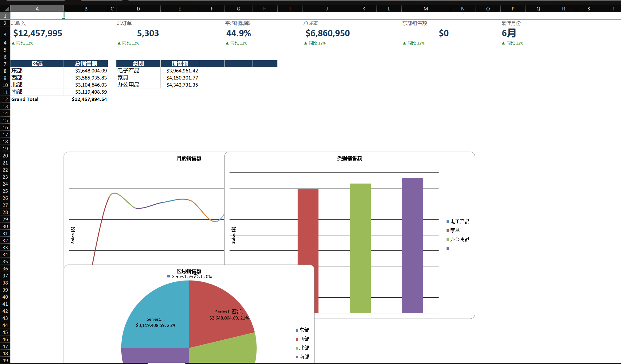621x364 pixels.
Task: Click the East sales value $0
Action: click(443, 33)
